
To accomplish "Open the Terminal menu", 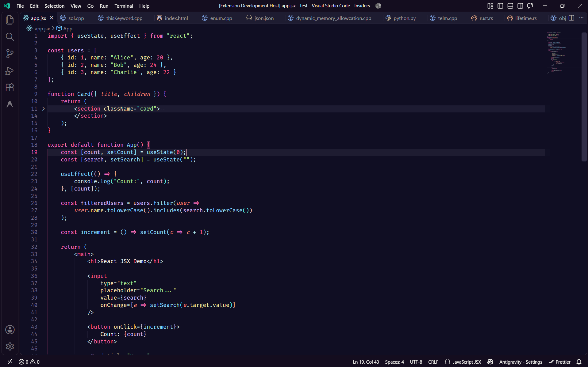I will coord(124,6).
